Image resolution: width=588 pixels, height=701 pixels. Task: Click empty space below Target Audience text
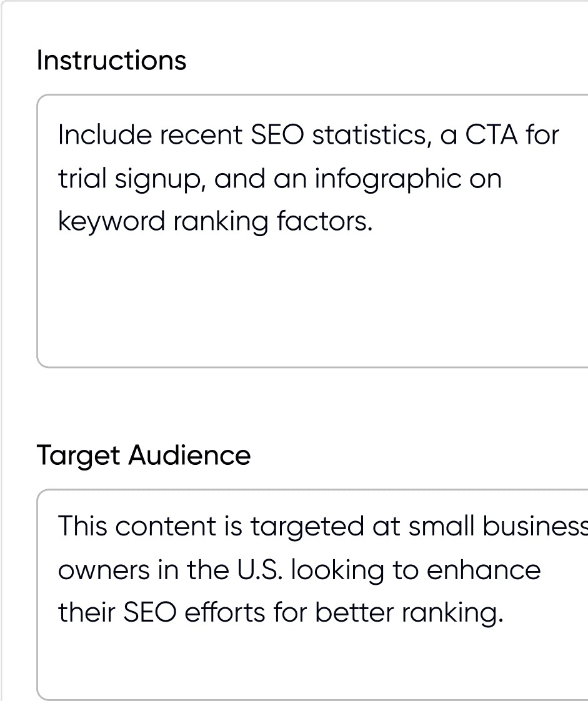click(x=312, y=669)
